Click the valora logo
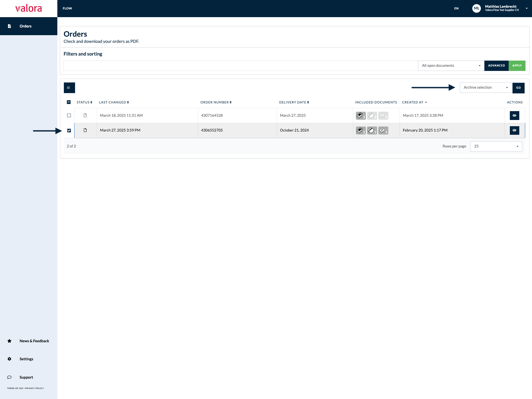This screenshot has width=532, height=399. point(29,8)
